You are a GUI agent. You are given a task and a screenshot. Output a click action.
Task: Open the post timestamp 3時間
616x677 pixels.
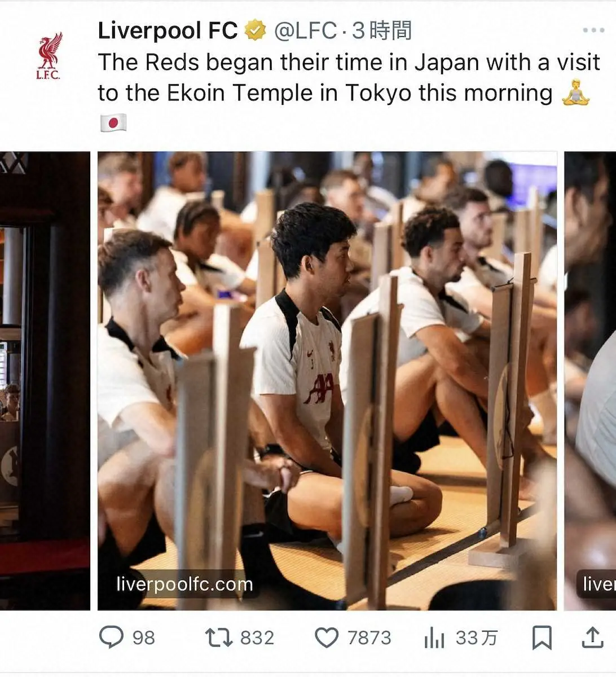pyautogui.click(x=382, y=30)
